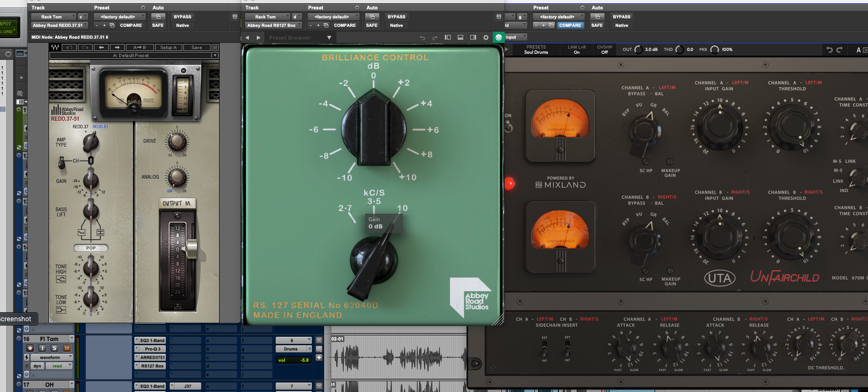Toggle OVSMP Off in UnFairchild toolbar
The width and height of the screenshot is (868, 392).
pos(605,50)
